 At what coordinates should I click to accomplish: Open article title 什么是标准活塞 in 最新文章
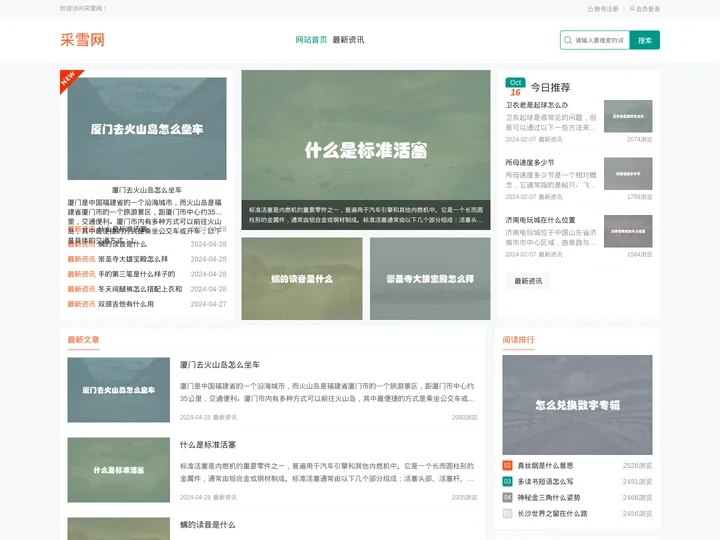point(208,444)
